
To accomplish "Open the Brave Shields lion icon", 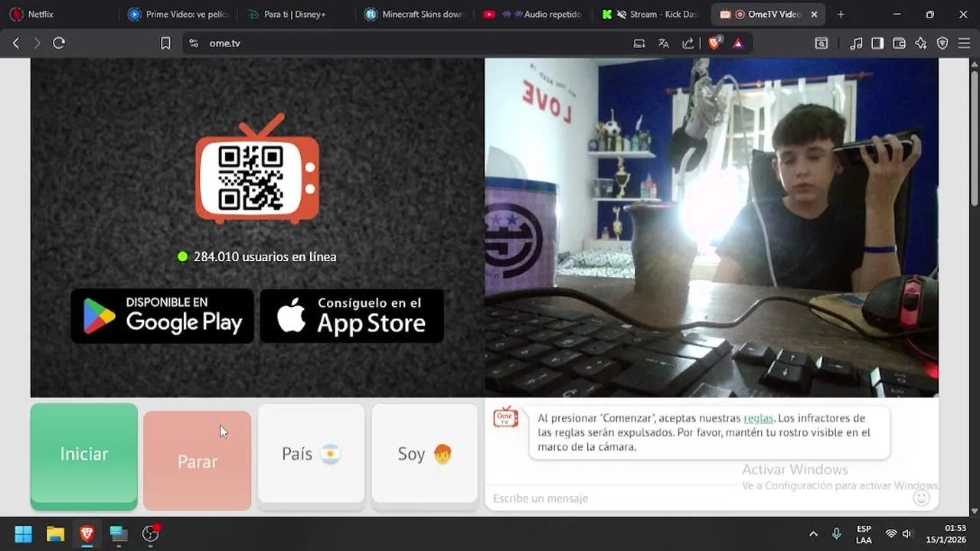I will (714, 44).
